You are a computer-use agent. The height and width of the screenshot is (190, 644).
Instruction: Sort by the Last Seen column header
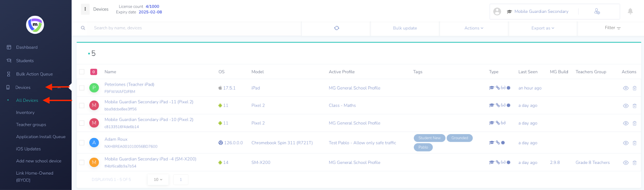click(x=528, y=72)
